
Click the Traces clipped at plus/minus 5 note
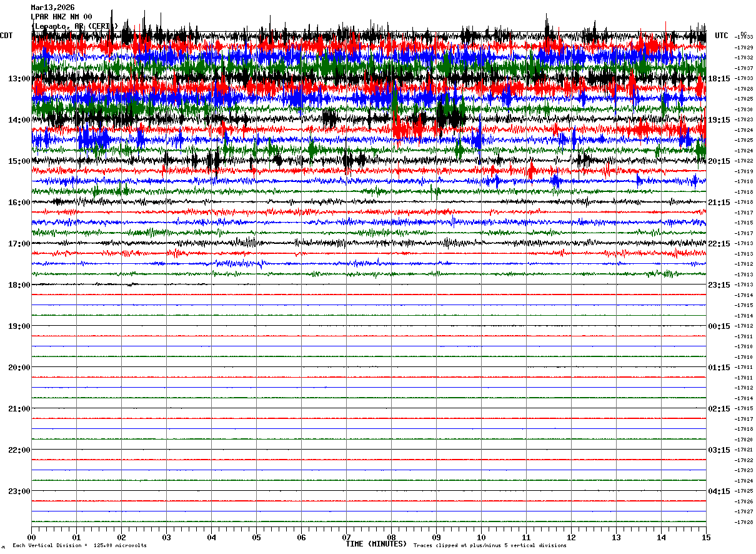tap(490, 546)
